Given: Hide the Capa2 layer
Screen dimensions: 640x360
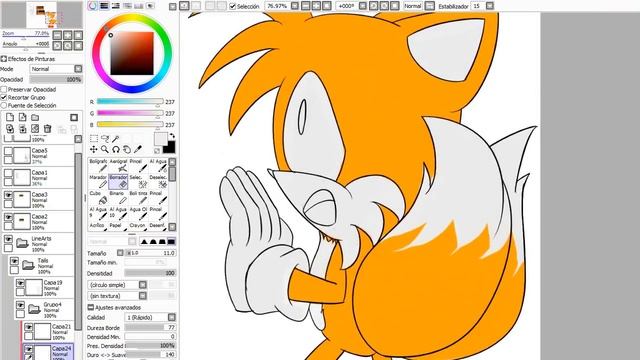Looking at the screenshot, I should 8,217.
